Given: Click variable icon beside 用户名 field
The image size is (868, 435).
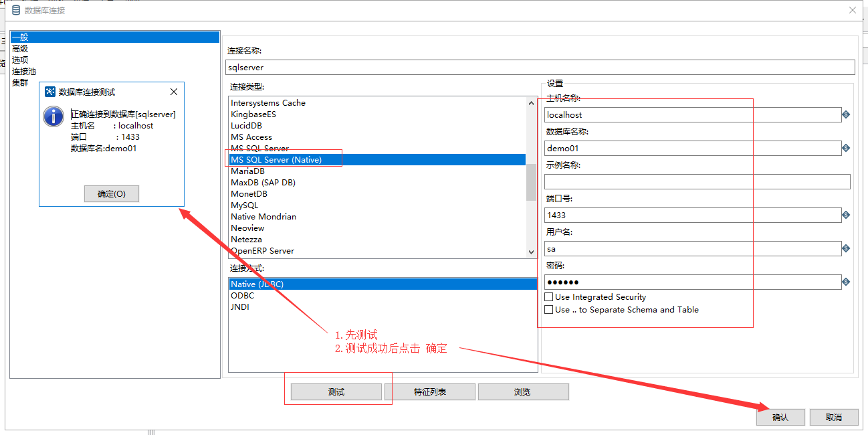Looking at the screenshot, I should click(x=847, y=248).
